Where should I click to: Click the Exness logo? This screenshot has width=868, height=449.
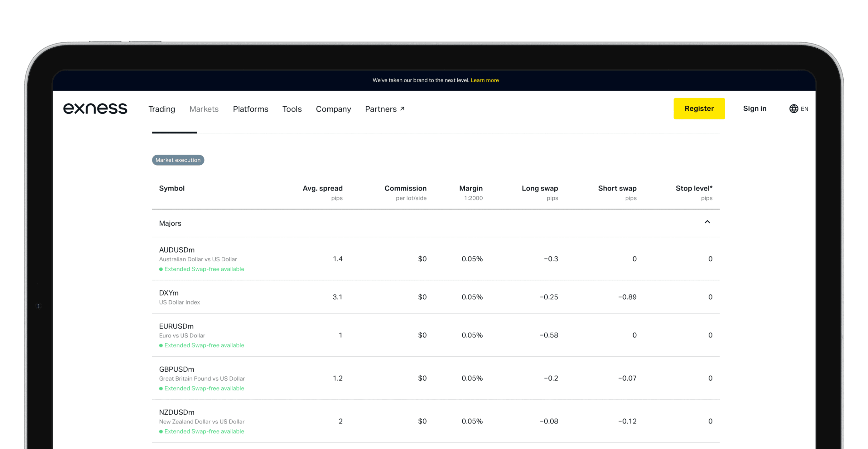(95, 109)
